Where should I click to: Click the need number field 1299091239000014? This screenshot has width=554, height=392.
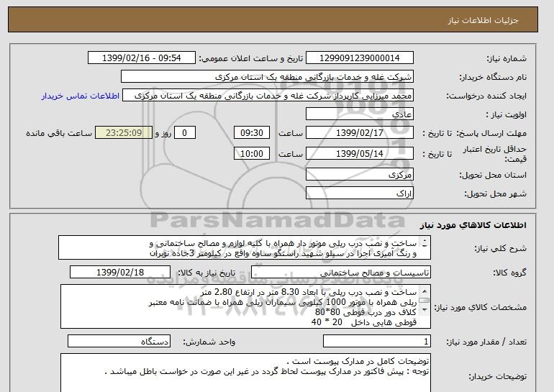tap(359, 58)
